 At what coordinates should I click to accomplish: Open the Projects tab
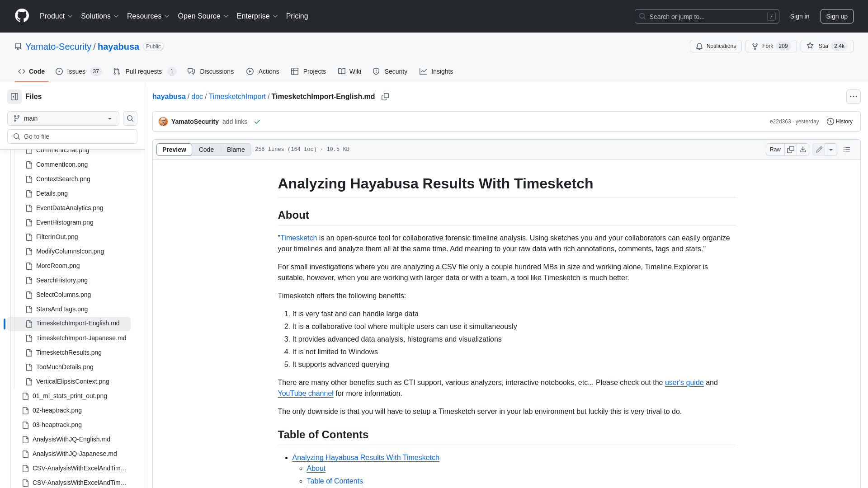[x=308, y=71]
